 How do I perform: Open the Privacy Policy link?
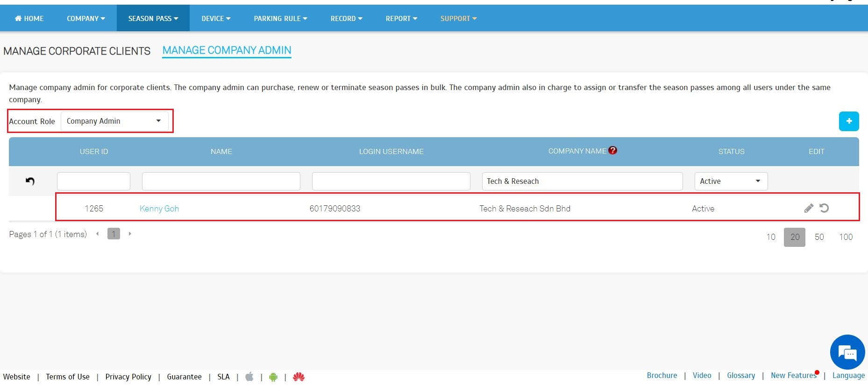(128, 377)
